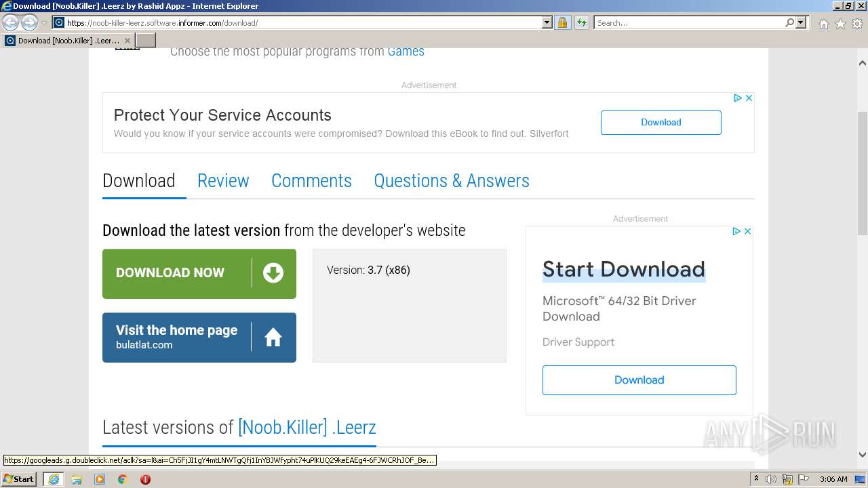Open the Windows Start menu
Viewport: 868px width, 488px height.
click(x=18, y=479)
